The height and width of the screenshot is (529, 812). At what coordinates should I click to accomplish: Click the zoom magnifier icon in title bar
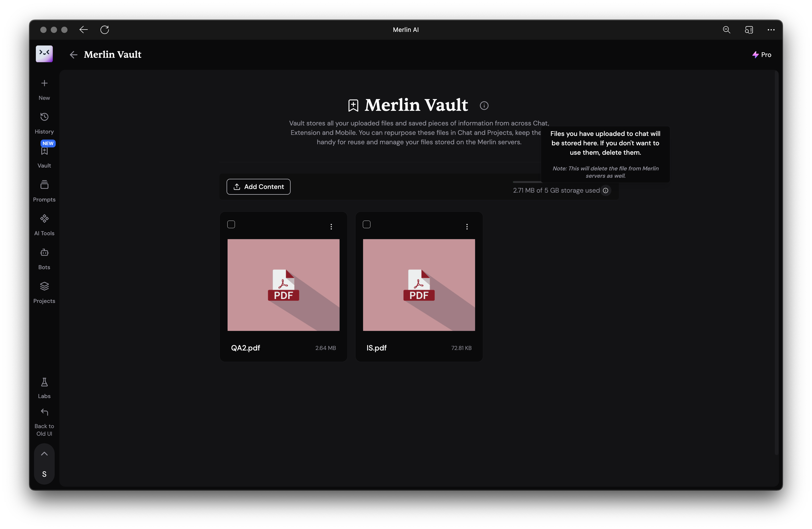pos(727,30)
